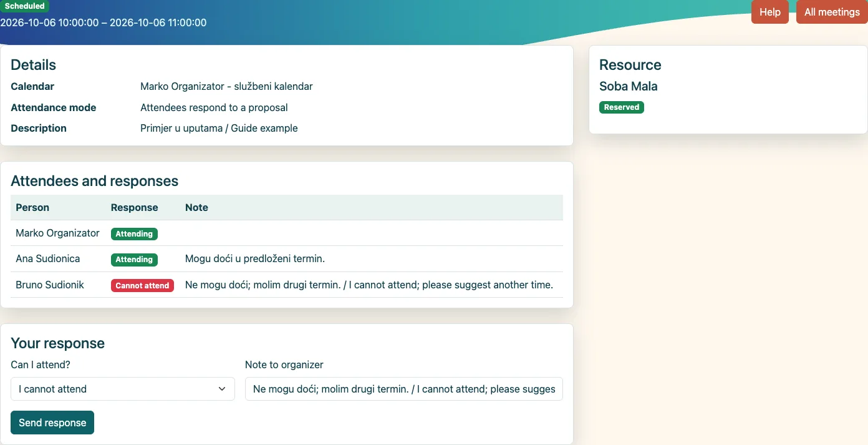This screenshot has height=445, width=868.
Task: Click the Send response button
Action: [x=52, y=423]
